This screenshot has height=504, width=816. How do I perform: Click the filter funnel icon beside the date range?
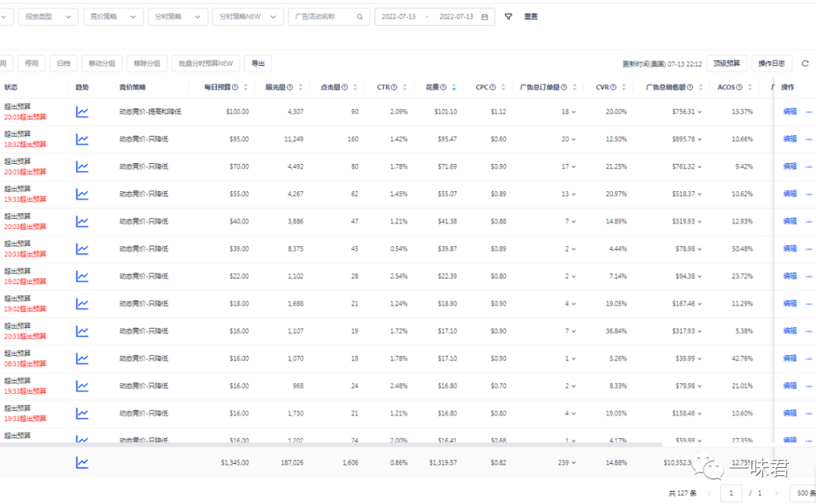(x=508, y=17)
